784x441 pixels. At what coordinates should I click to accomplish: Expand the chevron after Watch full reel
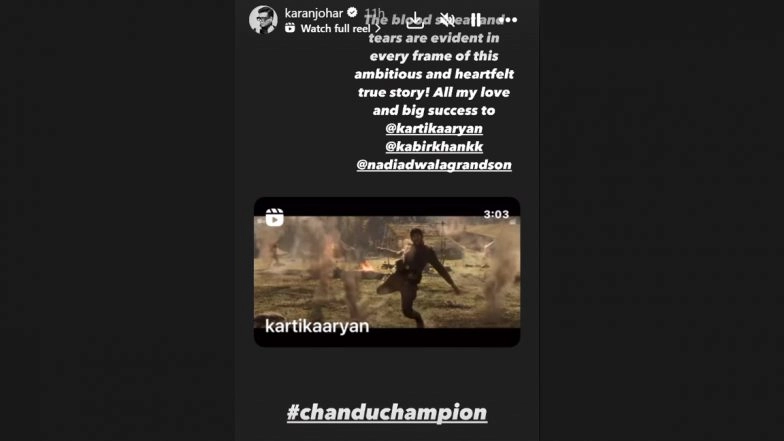[x=378, y=28]
